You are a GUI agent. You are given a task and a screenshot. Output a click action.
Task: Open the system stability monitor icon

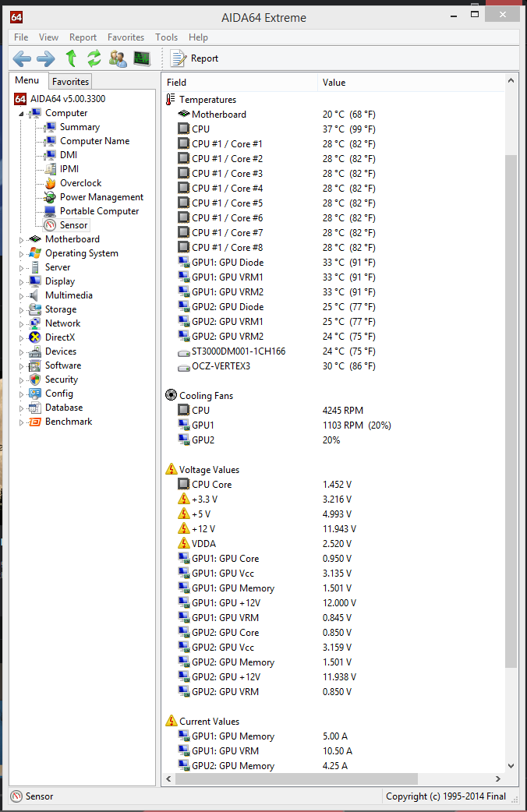click(x=142, y=58)
